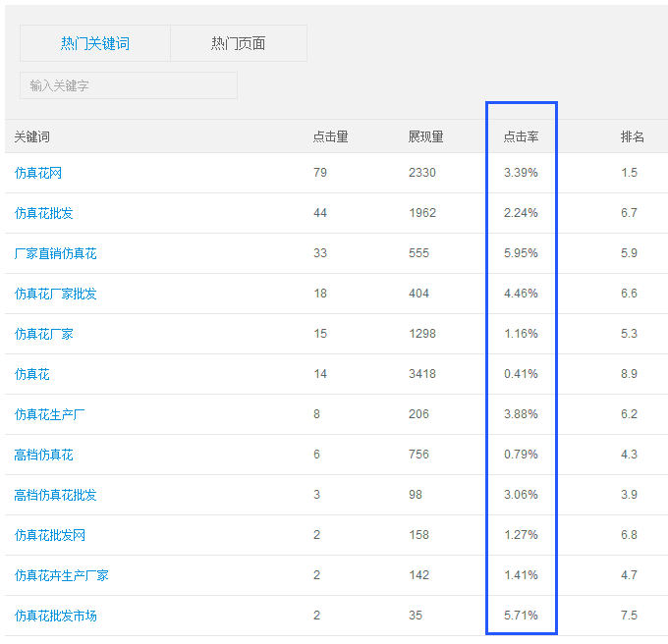The width and height of the screenshot is (668, 644).
Task: Click the 关键词 column header
Action: click(x=31, y=136)
